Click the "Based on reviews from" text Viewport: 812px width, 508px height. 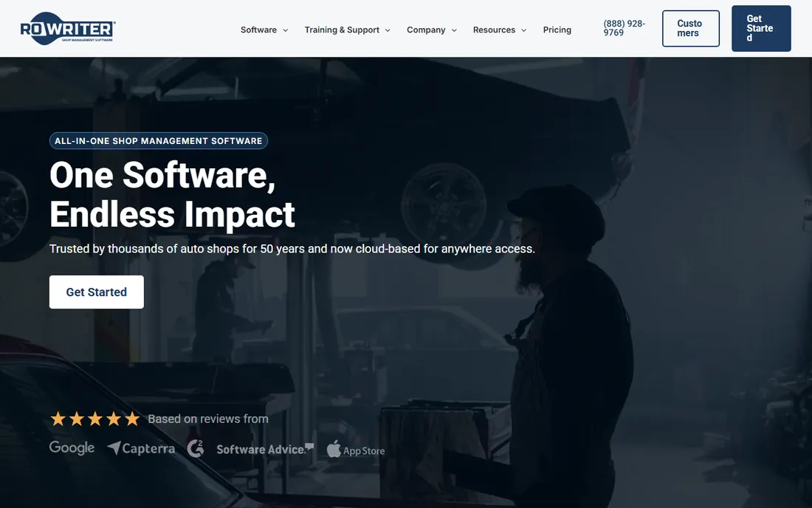click(x=208, y=419)
